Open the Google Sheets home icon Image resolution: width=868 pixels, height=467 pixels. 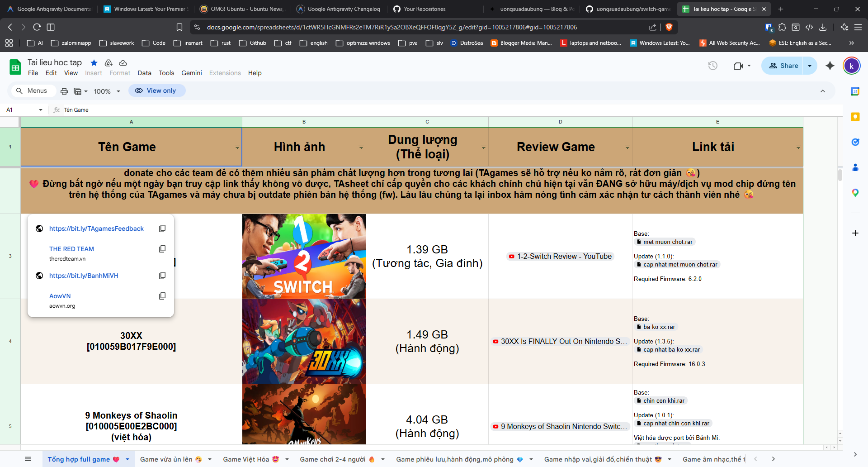(x=15, y=67)
